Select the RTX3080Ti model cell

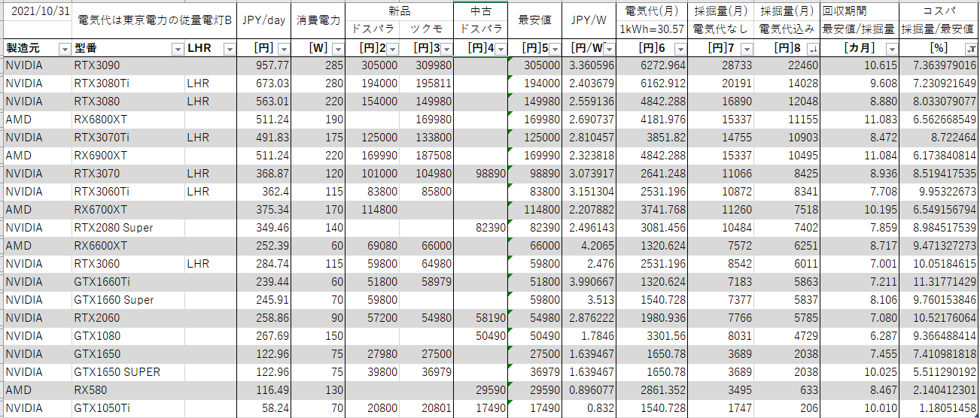tap(128, 83)
